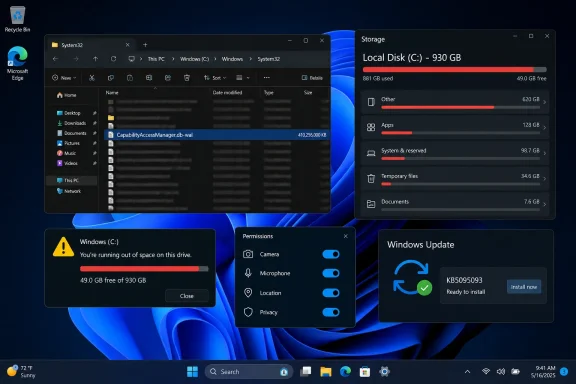Viewport: 576px width, 384px height.
Task: Click the Cut icon in Explorer toolbar
Action: [x=92, y=78]
